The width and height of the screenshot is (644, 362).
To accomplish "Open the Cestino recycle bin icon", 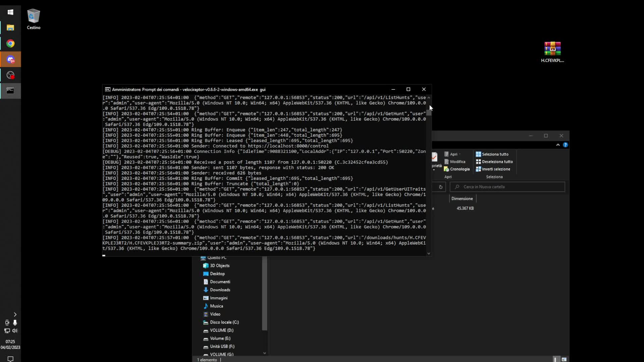I will click(x=34, y=19).
